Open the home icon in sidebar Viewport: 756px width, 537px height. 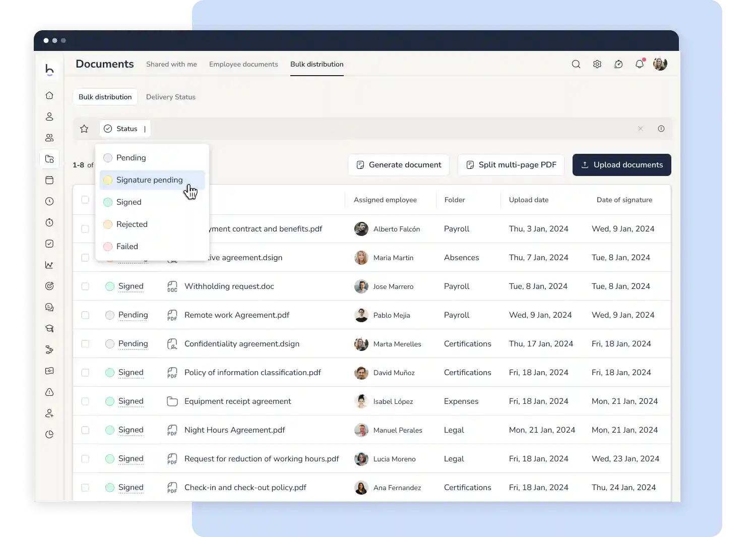pyautogui.click(x=49, y=95)
